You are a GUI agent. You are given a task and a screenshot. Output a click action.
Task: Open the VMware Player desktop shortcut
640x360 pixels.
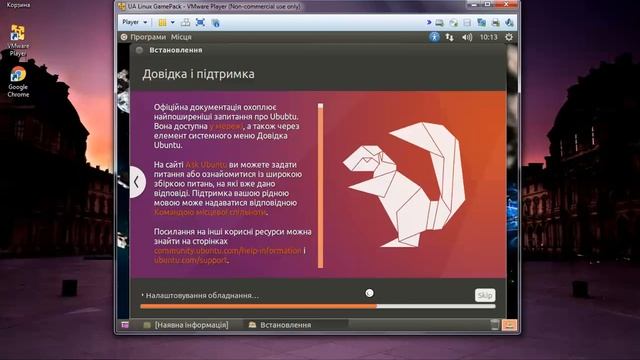point(18,40)
